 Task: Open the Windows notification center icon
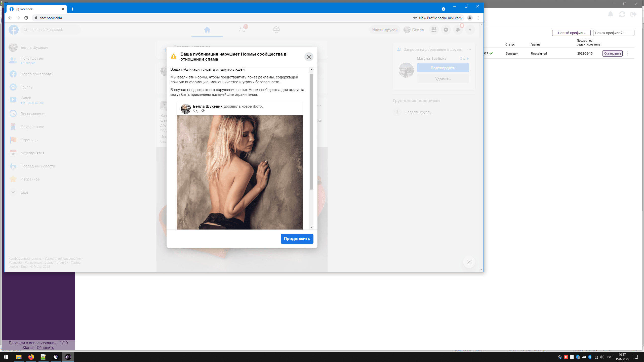tap(636, 357)
